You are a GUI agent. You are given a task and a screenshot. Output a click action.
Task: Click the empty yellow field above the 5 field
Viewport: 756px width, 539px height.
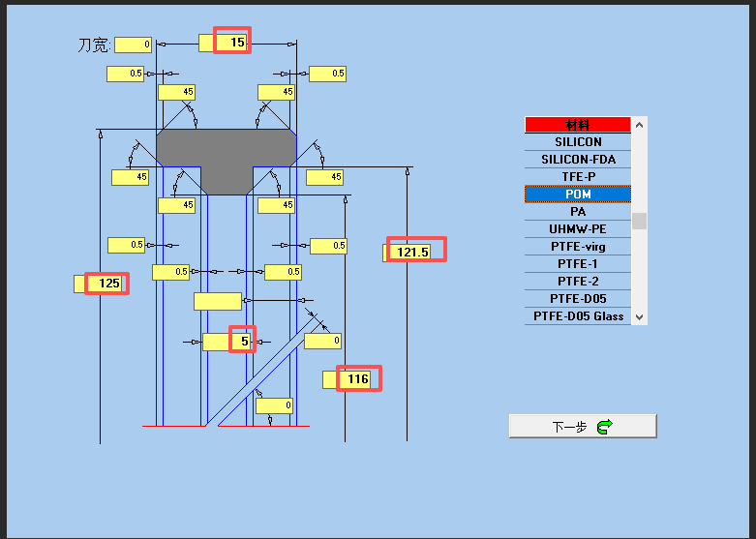point(218,301)
